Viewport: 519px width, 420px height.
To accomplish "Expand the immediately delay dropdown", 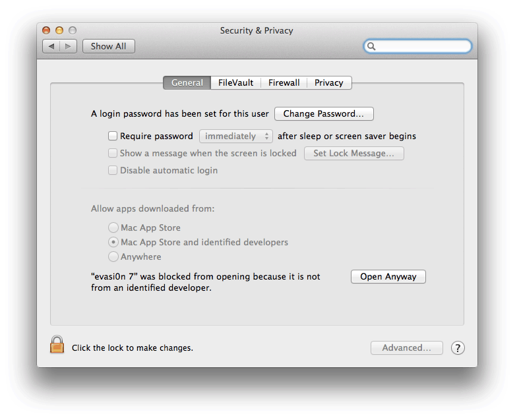I will pyautogui.click(x=235, y=136).
